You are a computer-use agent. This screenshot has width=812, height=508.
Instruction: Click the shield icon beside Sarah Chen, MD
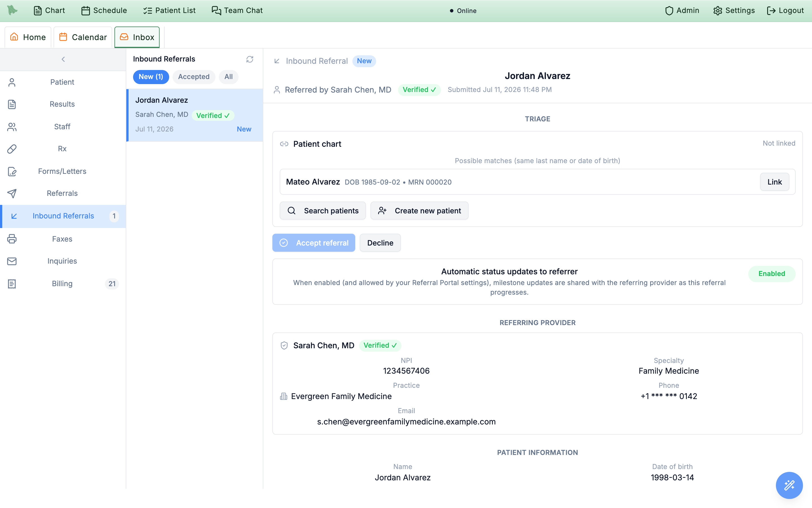click(284, 346)
